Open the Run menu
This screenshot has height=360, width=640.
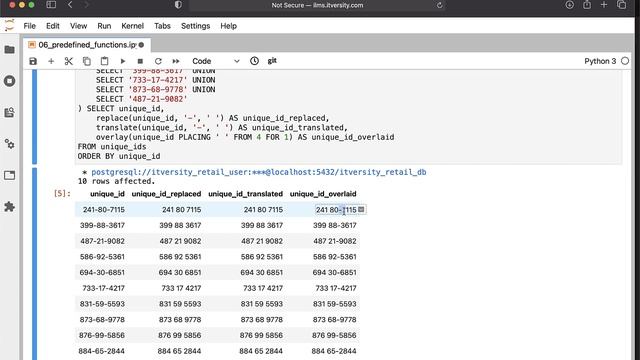[x=104, y=26]
